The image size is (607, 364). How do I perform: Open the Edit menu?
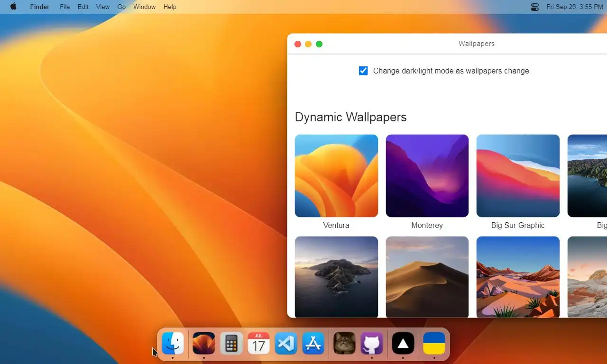click(83, 7)
